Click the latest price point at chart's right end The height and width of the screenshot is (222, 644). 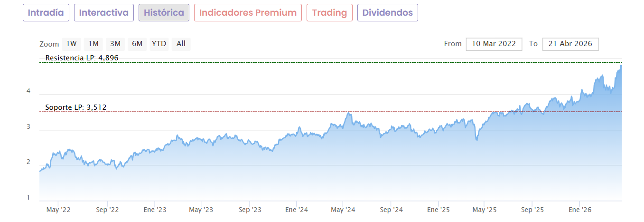pos(621,66)
